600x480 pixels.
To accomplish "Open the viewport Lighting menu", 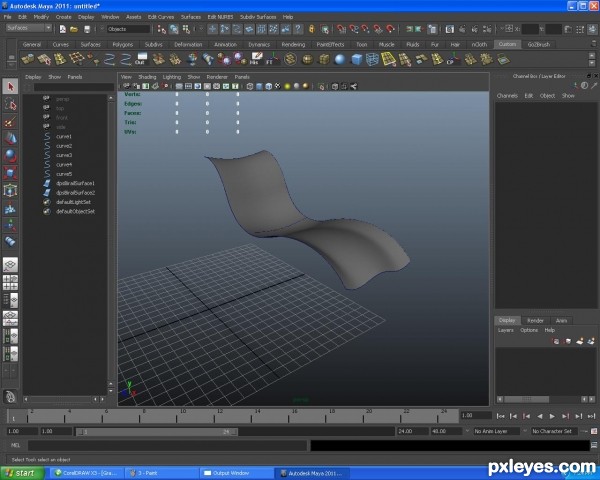I will click(x=171, y=77).
